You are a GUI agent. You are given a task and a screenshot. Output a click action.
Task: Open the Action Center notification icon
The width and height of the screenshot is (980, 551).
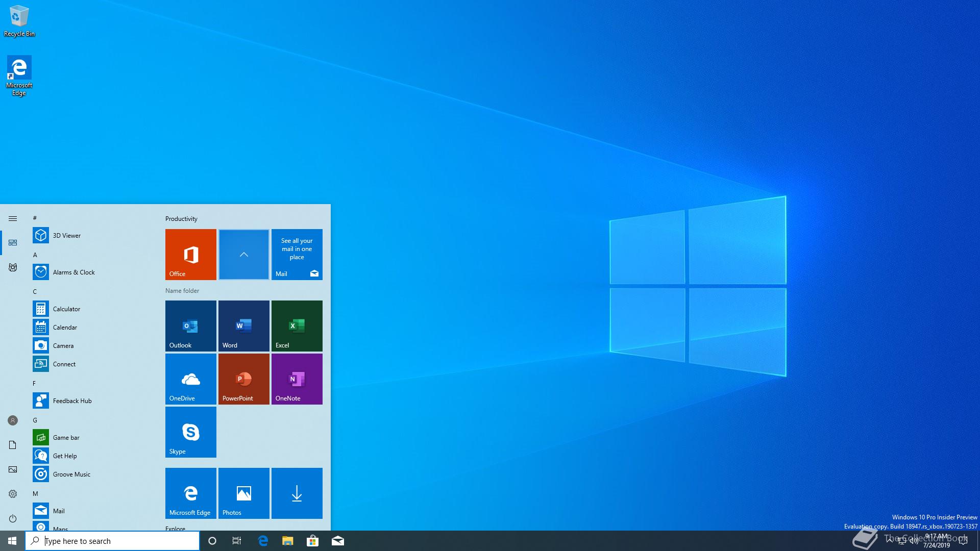[963, 541]
